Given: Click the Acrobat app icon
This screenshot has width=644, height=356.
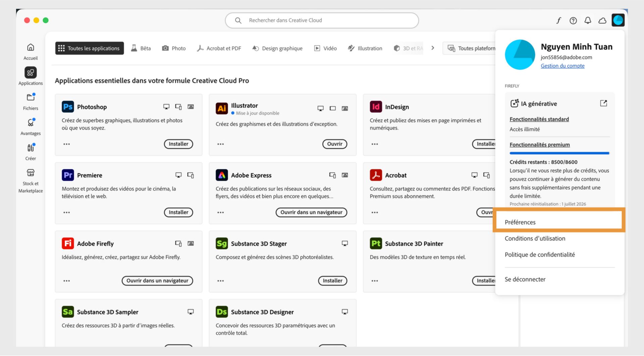Looking at the screenshot, I should [376, 175].
